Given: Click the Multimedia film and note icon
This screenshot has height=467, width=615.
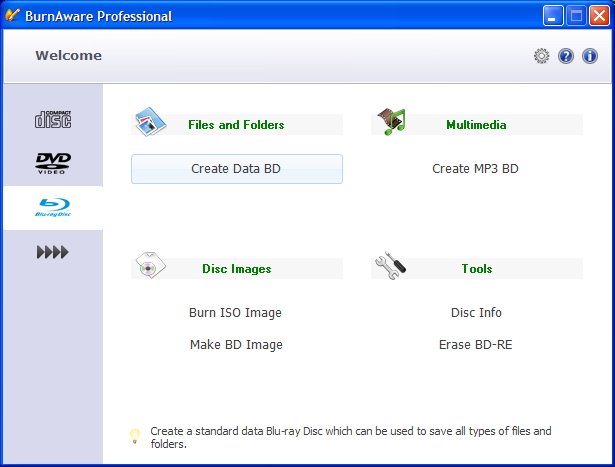Looking at the screenshot, I should 392,122.
